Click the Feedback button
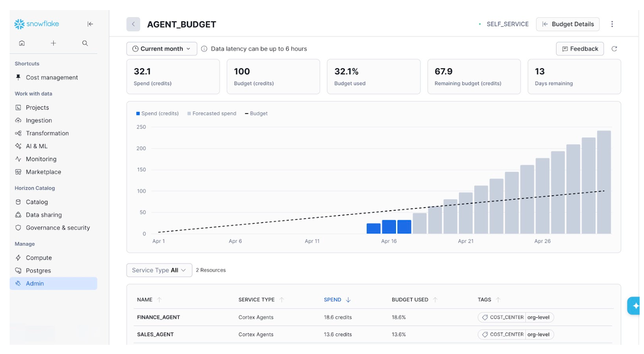The width and height of the screenshot is (644, 354). pyautogui.click(x=580, y=49)
